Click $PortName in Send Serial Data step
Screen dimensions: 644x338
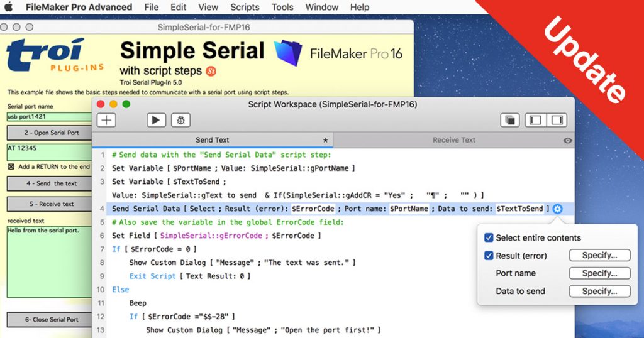[x=409, y=209]
